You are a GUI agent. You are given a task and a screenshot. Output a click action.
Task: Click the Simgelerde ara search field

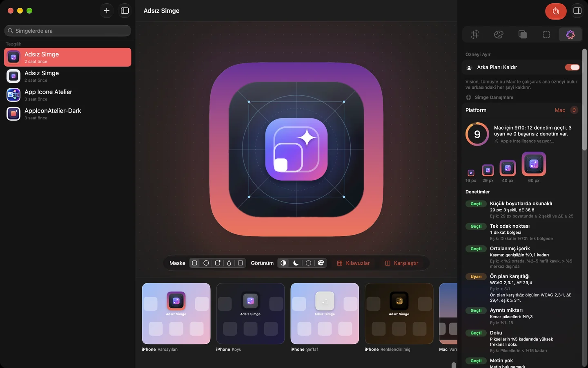point(68,31)
